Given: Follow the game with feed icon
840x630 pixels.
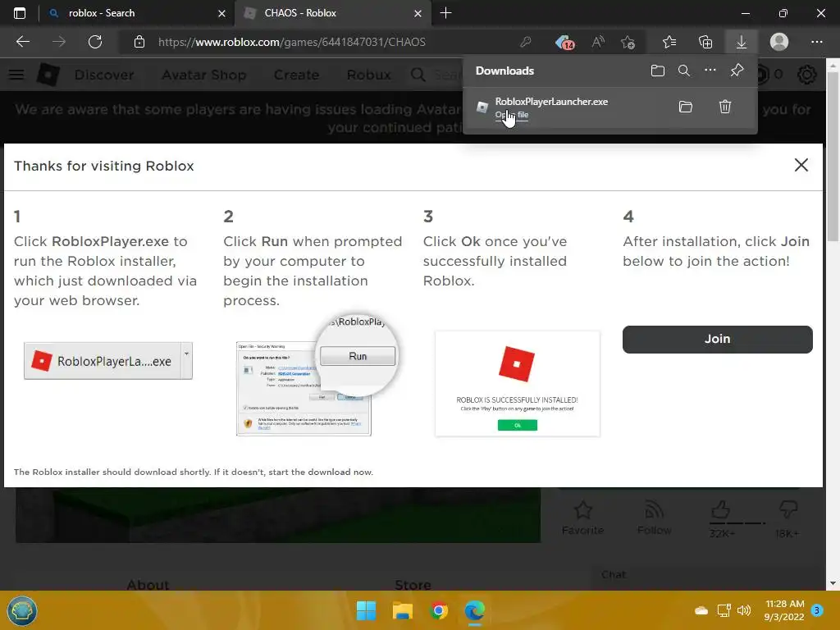Looking at the screenshot, I should [654, 510].
